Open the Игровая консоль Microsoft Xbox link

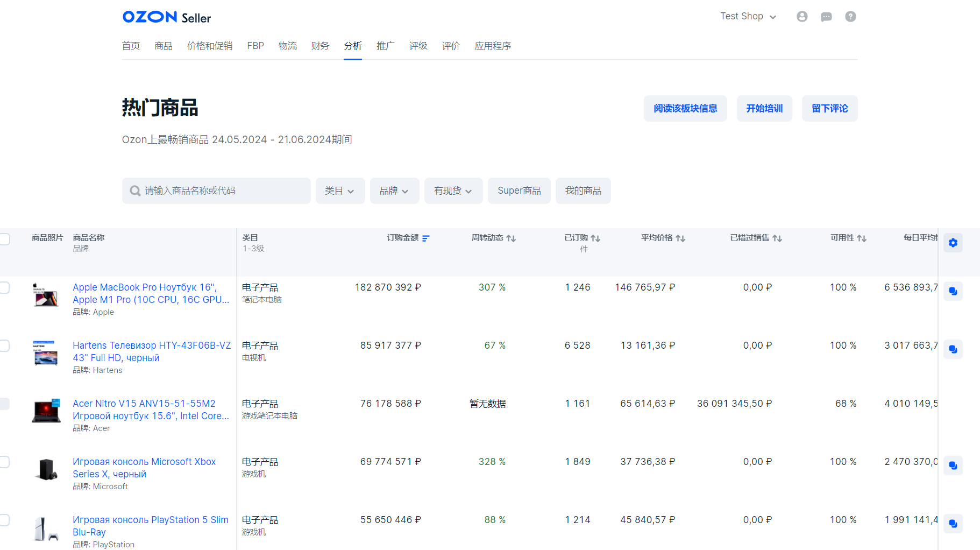(x=144, y=468)
